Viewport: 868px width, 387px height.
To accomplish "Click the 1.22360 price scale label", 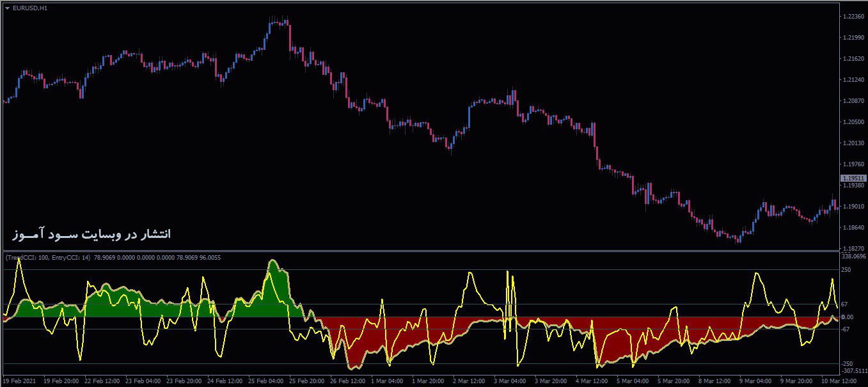I will [x=854, y=17].
